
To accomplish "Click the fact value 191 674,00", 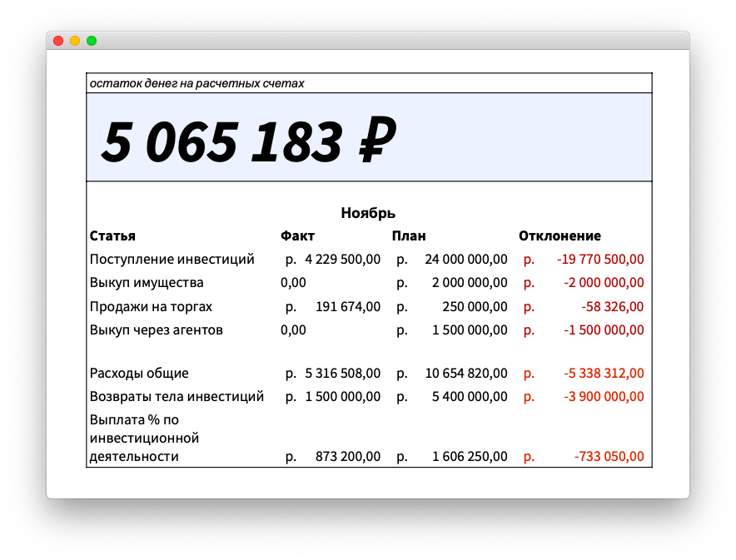I will 348,306.
